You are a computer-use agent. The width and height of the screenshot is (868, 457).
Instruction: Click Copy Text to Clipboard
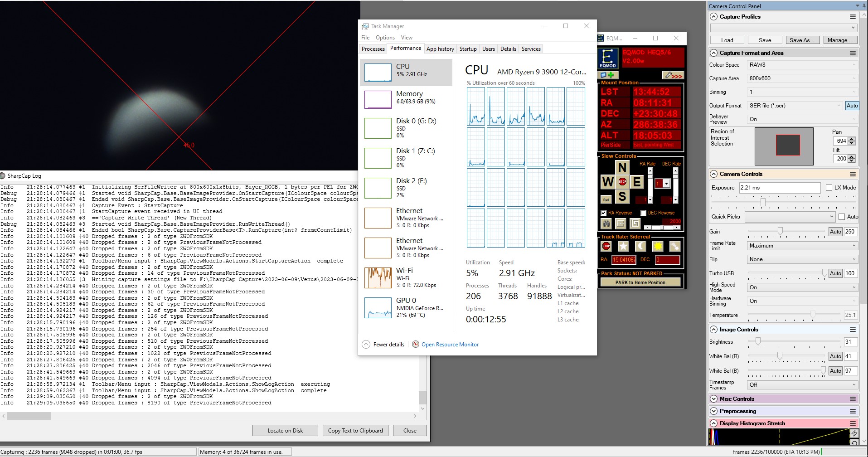click(355, 431)
